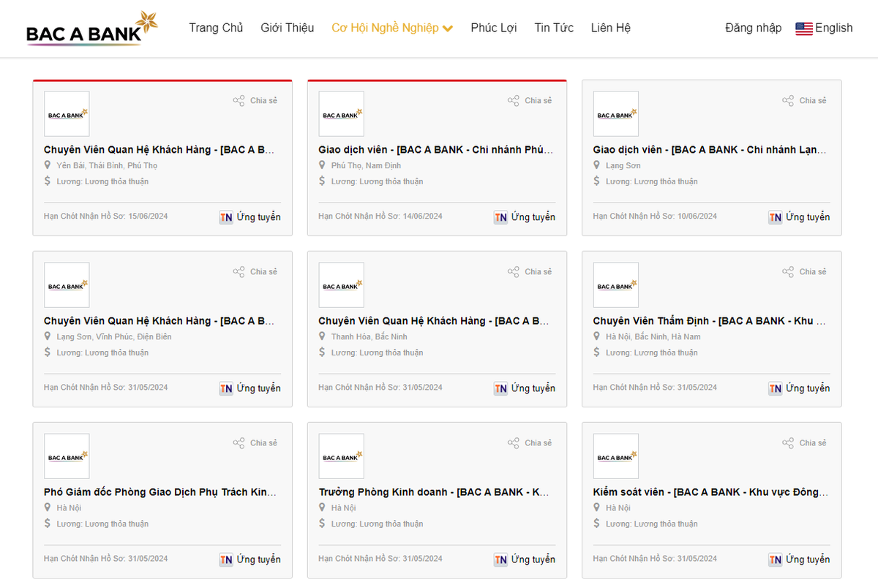
Task: Open the Tin Tức menu item
Action: coord(554,28)
